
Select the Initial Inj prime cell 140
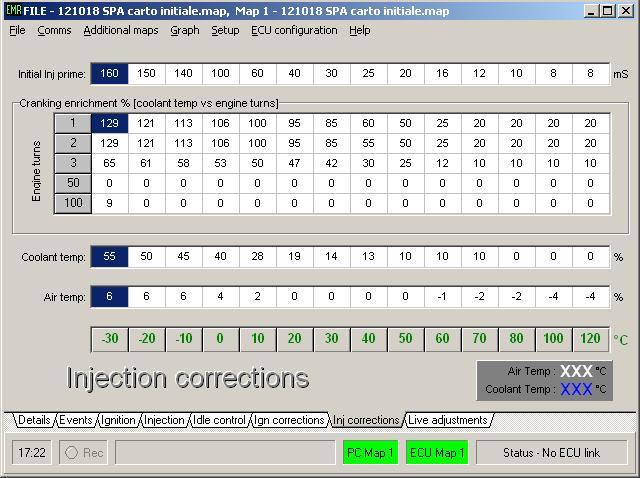tap(183, 73)
